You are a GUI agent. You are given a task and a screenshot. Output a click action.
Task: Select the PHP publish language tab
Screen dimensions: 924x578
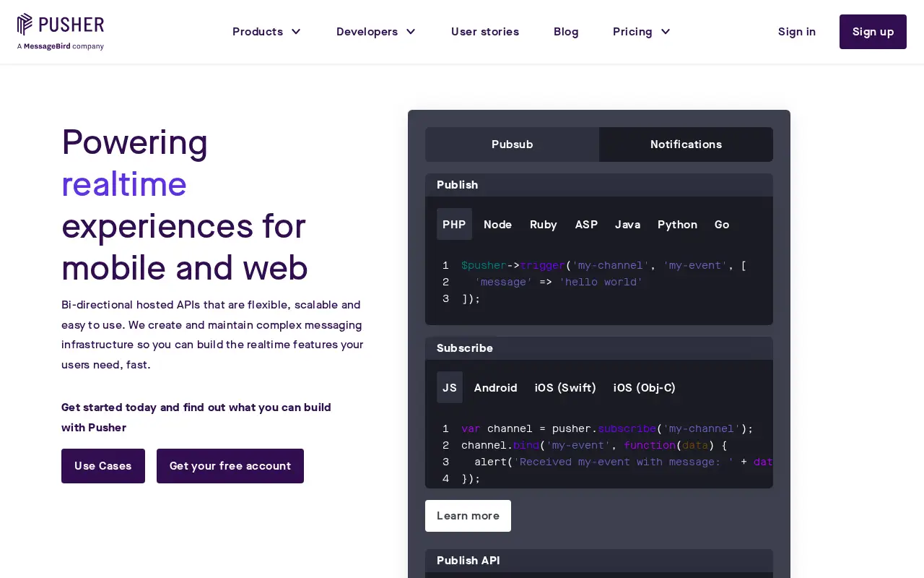coord(454,224)
